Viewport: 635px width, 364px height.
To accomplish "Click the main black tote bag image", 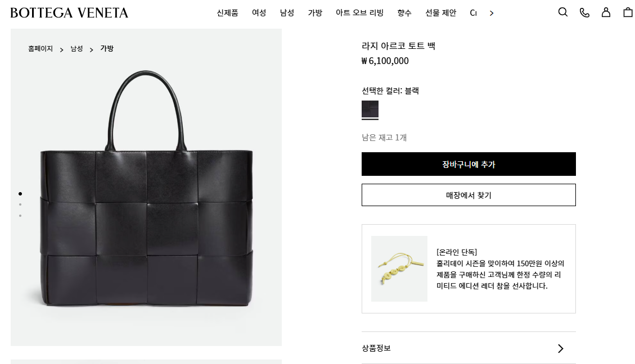I will 146,187.
